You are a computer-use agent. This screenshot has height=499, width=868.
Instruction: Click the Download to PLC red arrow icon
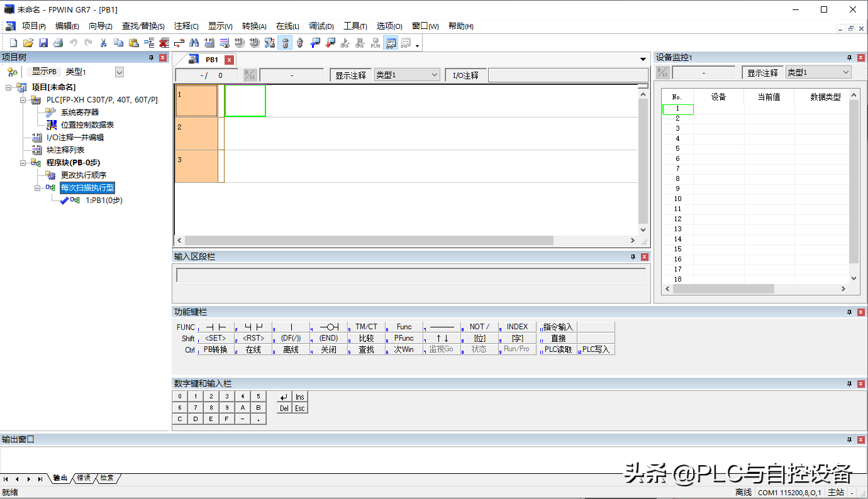click(330, 43)
